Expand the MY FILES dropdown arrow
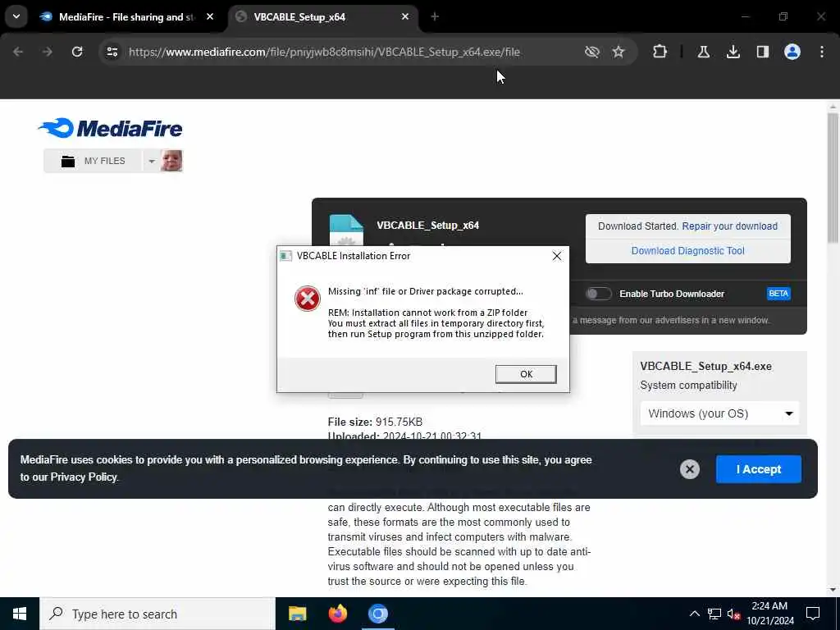 coord(152,162)
